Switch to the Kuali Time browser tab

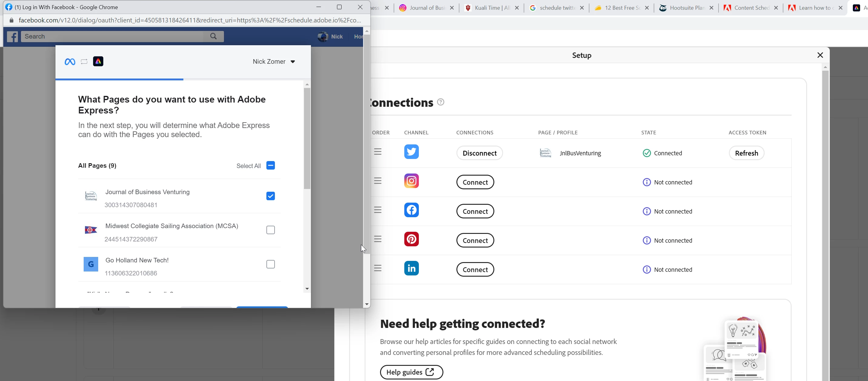[491, 8]
